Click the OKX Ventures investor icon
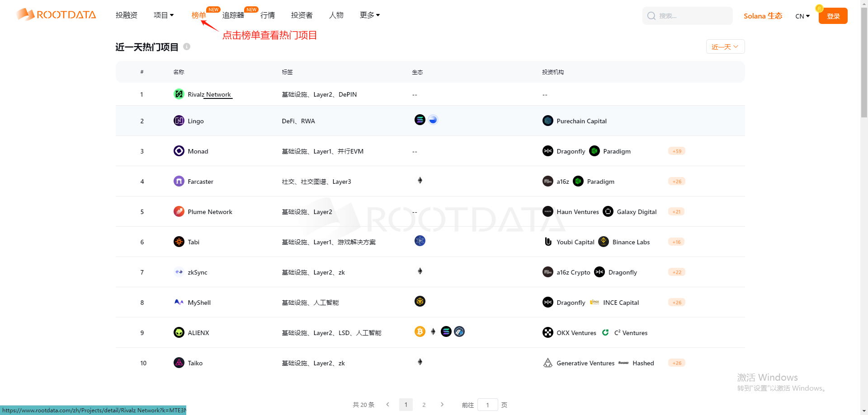Screen dimensions: 868x415 [548, 332]
